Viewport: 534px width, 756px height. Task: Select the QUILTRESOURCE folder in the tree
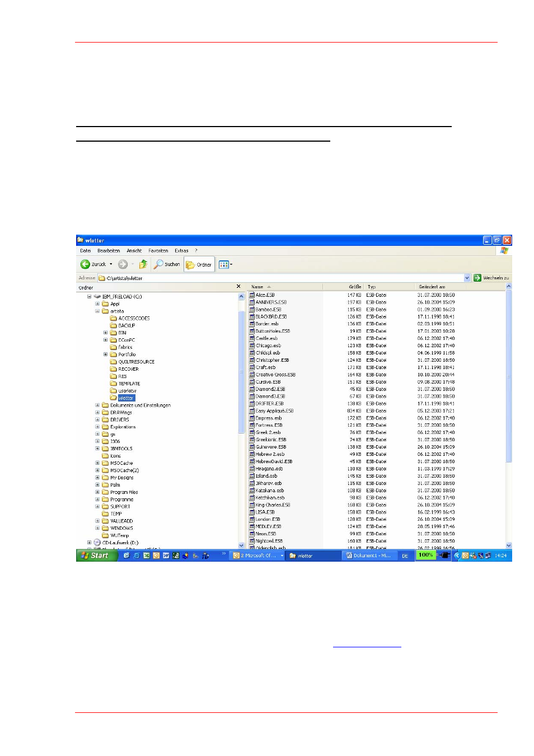[x=132, y=362]
